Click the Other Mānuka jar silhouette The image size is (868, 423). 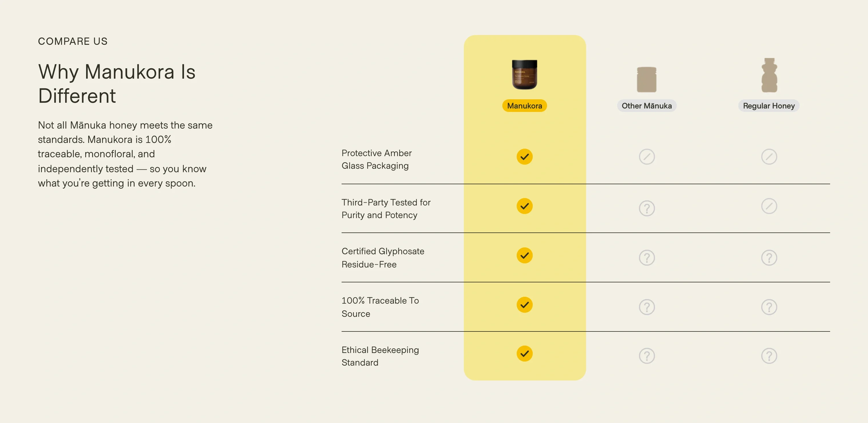[x=646, y=79]
